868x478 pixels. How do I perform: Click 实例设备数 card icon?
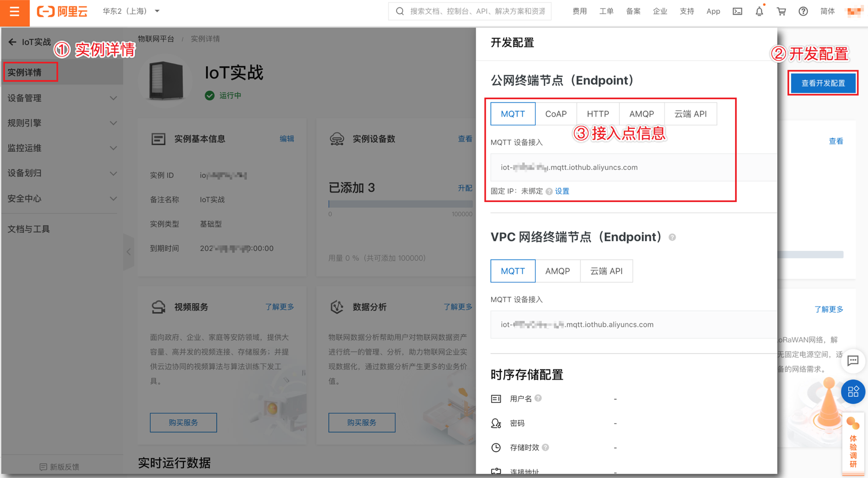tap(337, 139)
